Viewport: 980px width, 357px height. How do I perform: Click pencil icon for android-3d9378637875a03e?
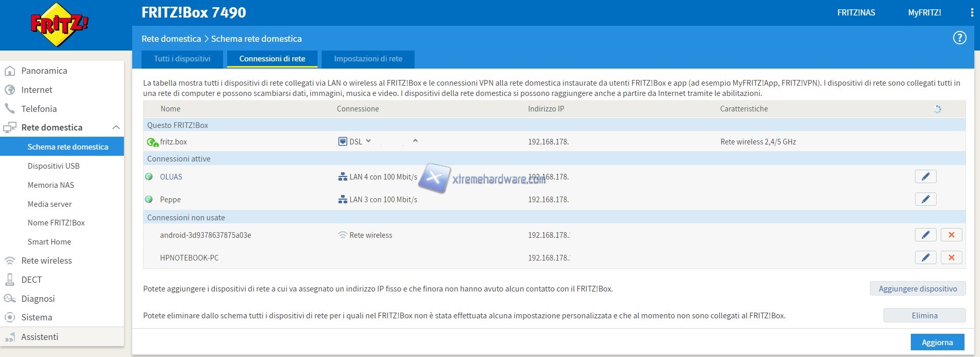click(925, 235)
